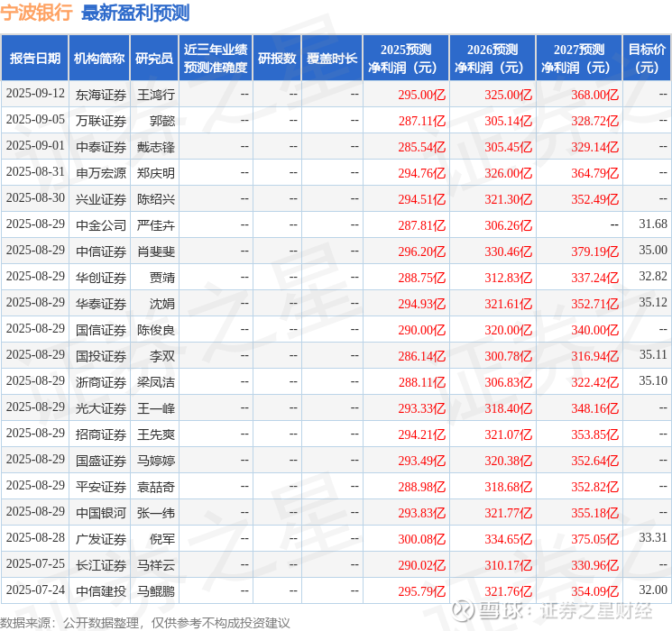Select the 国投证券 institution cell
This screenshot has height=631, width=672.
pyautogui.click(x=101, y=356)
